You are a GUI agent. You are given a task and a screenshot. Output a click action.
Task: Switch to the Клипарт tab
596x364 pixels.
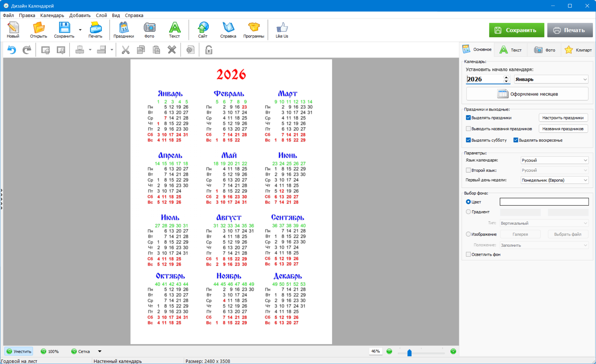578,50
